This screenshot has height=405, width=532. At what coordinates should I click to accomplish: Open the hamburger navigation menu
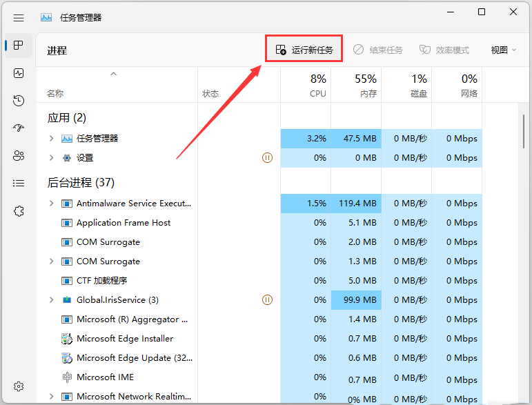coord(19,18)
